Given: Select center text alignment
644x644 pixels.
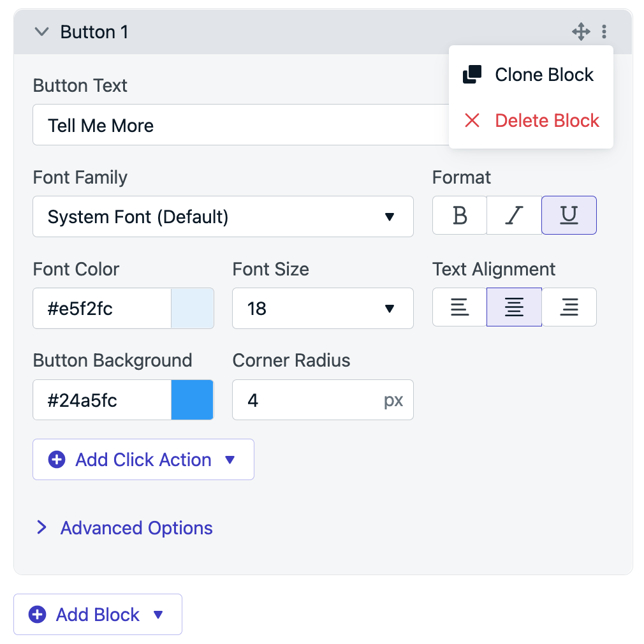Looking at the screenshot, I should [x=514, y=307].
